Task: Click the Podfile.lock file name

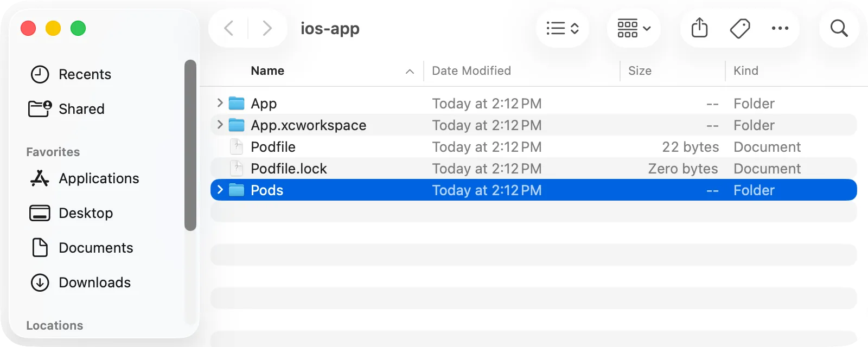Action: [289, 169]
